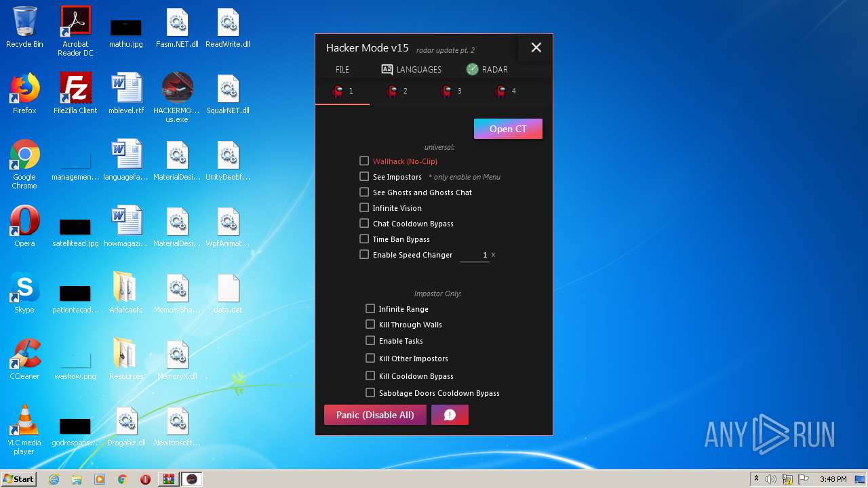Select the Adafcaefc folder

[x=126, y=293]
